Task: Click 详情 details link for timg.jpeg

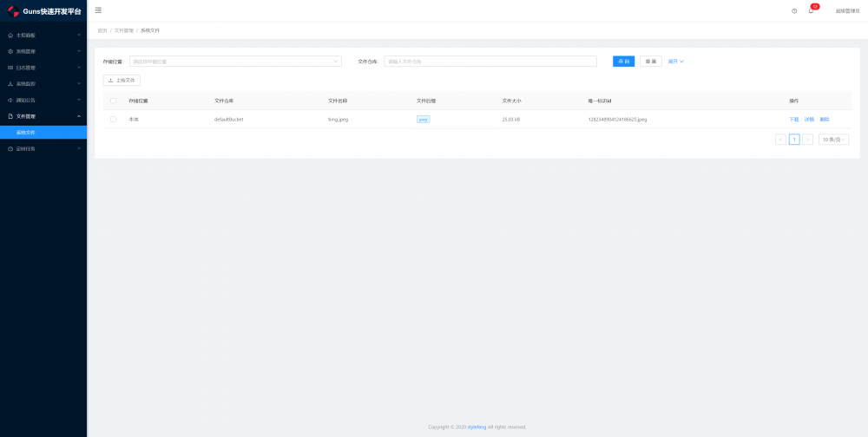Action: pyautogui.click(x=809, y=119)
